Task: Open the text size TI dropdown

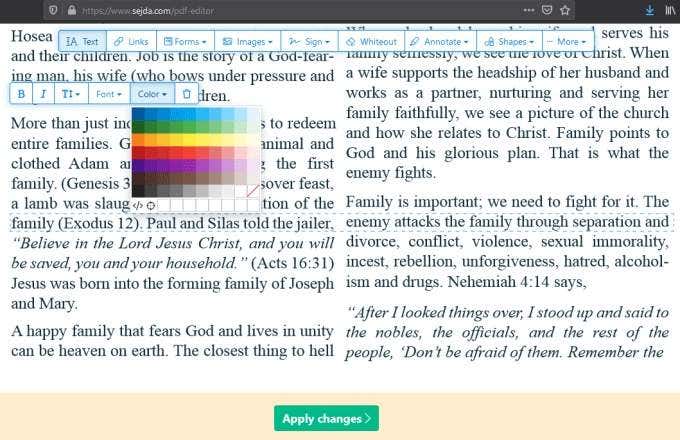Action: pos(71,94)
